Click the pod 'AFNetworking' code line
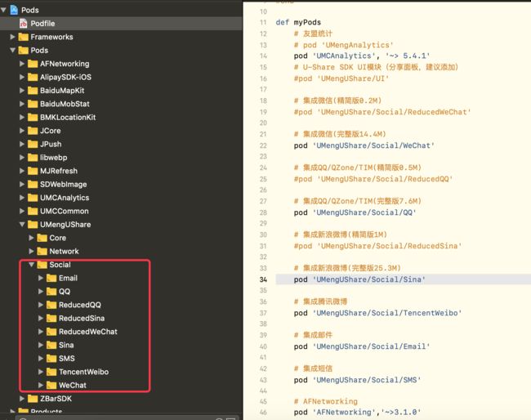Viewport: 531px width, 420px height. pyautogui.click(x=357, y=412)
